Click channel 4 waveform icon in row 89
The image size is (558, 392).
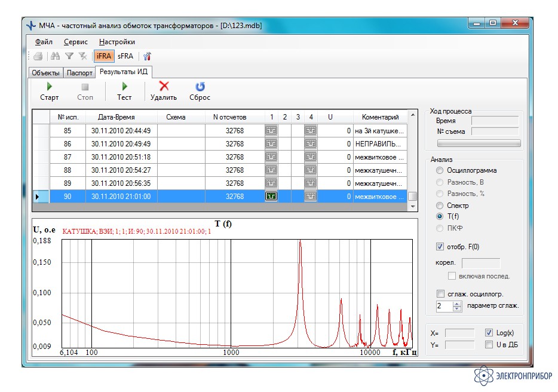[311, 183]
